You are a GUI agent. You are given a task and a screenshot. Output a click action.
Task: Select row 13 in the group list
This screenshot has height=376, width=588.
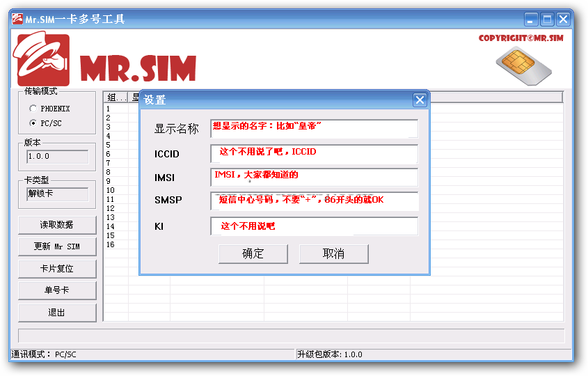coord(110,217)
